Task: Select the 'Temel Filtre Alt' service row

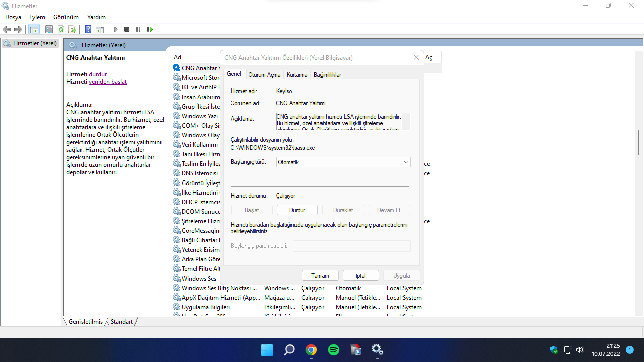Action: 196,269
